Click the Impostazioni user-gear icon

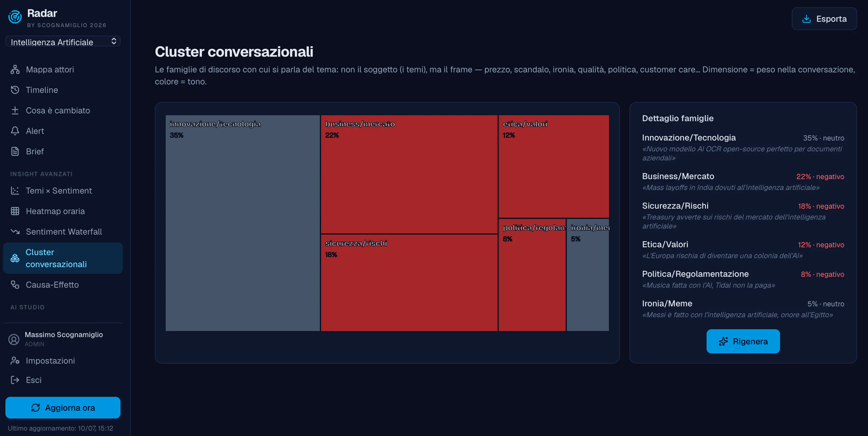coord(15,361)
